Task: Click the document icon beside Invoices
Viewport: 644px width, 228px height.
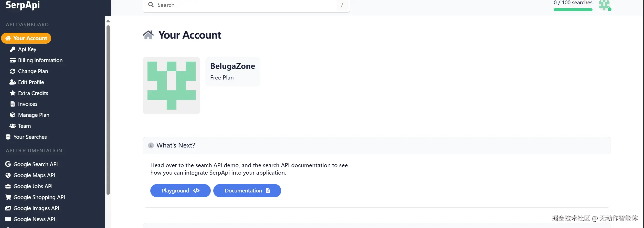Action: pos(13,104)
